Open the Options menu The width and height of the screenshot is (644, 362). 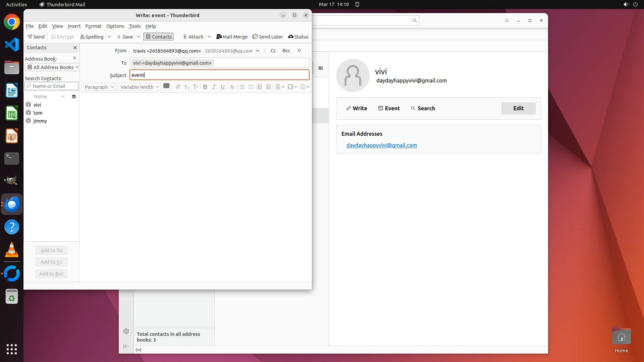coord(115,26)
